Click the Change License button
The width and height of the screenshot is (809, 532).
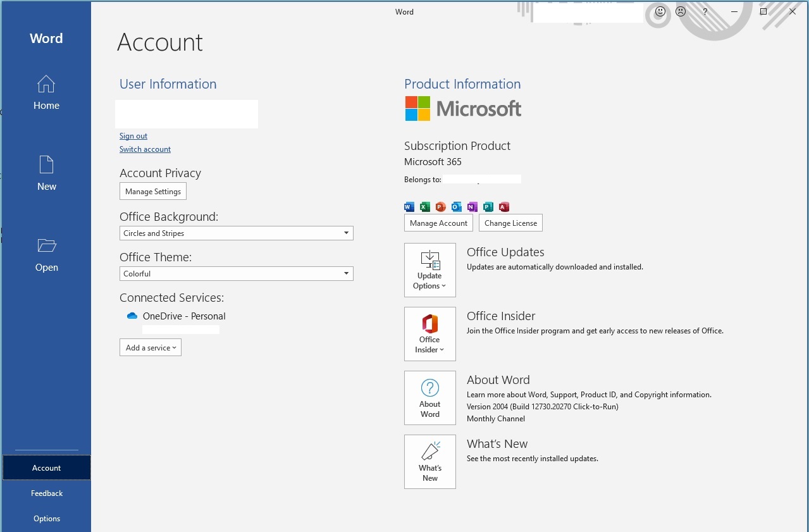510,223
